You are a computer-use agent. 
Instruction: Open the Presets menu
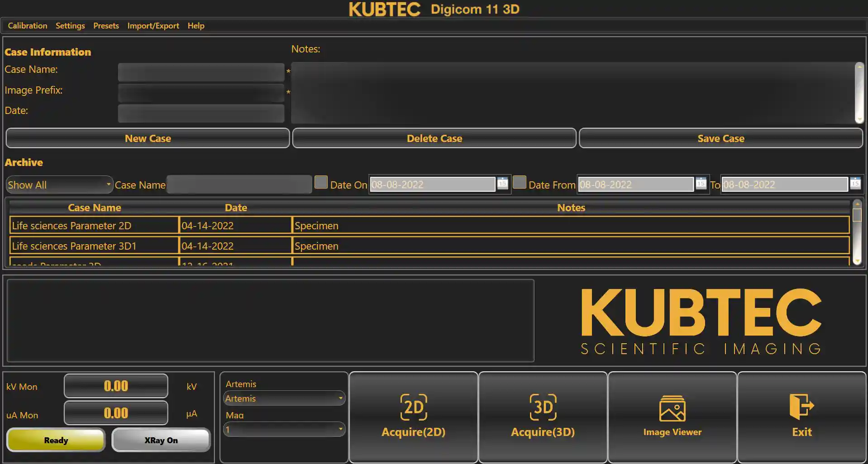click(x=106, y=26)
